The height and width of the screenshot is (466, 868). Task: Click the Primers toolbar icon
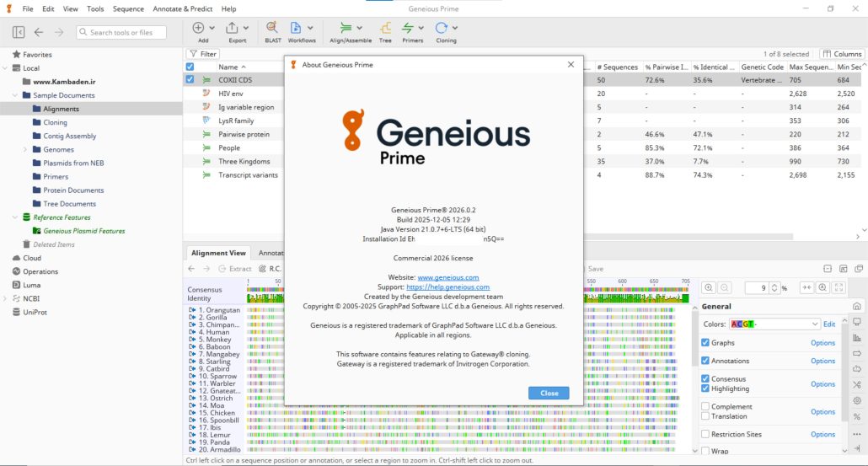408,28
